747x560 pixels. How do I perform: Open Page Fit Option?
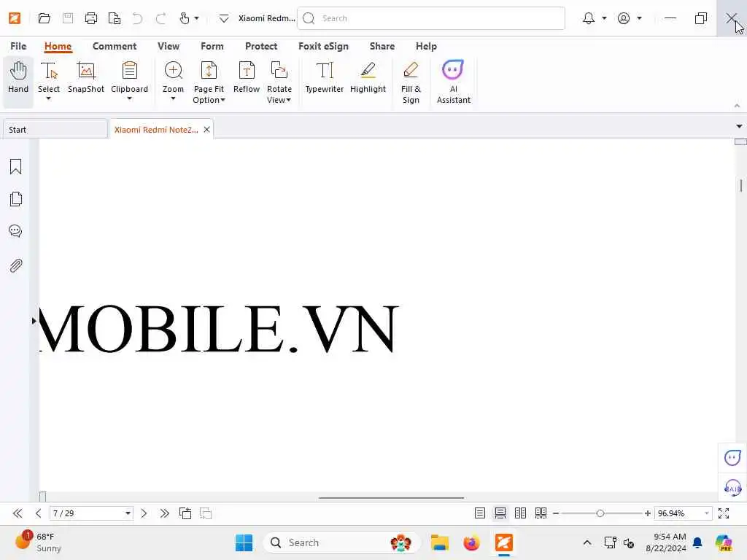point(209,82)
